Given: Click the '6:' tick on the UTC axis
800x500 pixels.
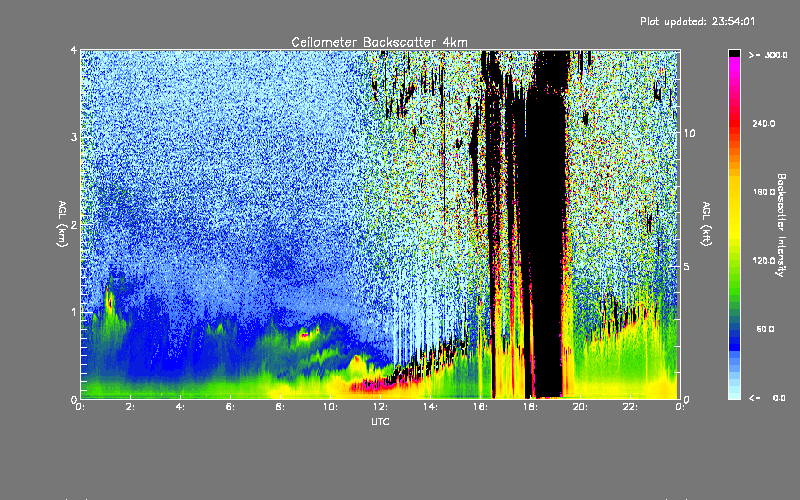Looking at the screenshot, I should pos(231,407).
